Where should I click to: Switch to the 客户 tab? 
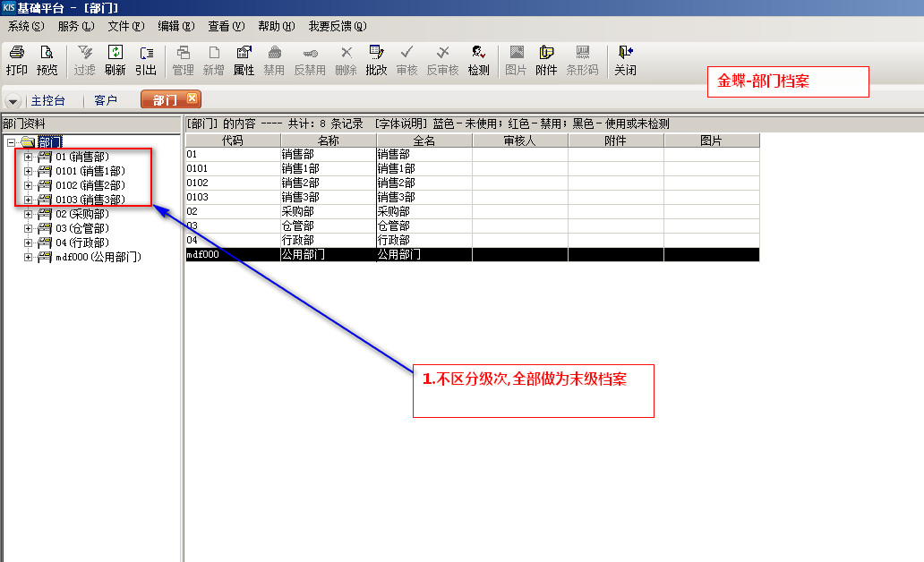106,101
